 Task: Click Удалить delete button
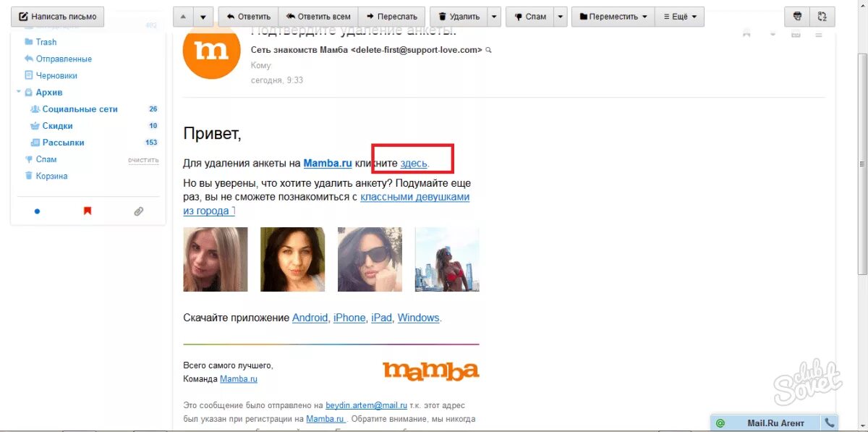[459, 16]
